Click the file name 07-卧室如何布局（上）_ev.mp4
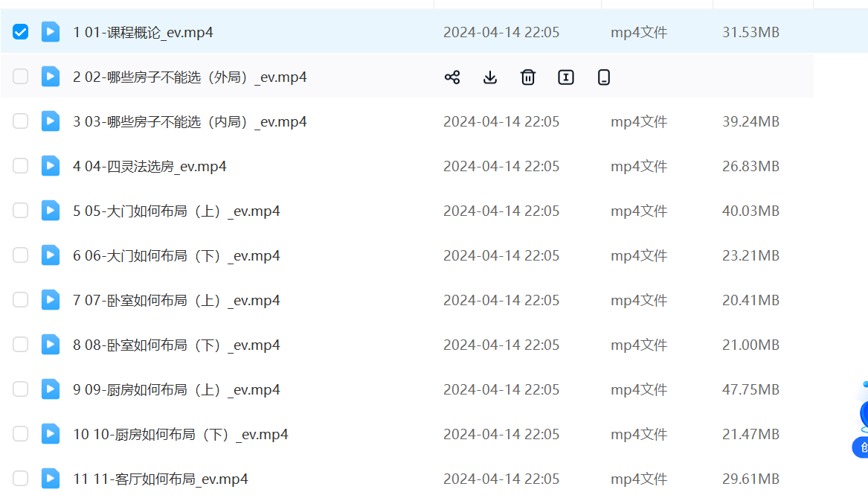868x501 pixels. pyautogui.click(x=176, y=301)
